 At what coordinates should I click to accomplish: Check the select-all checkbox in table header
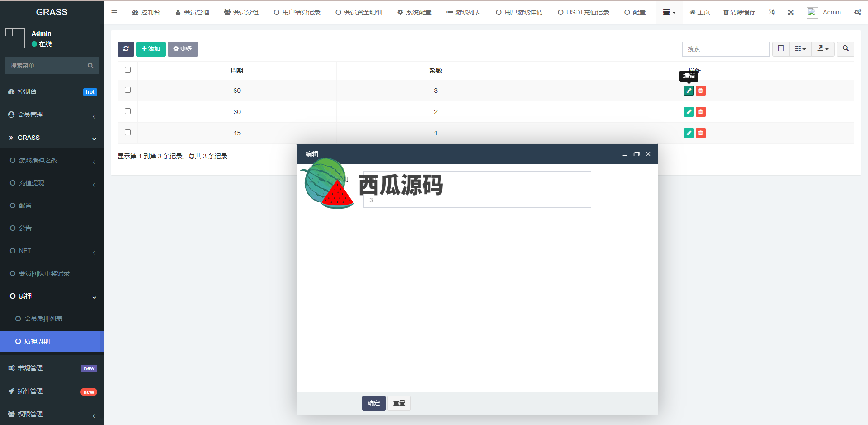pyautogui.click(x=127, y=70)
